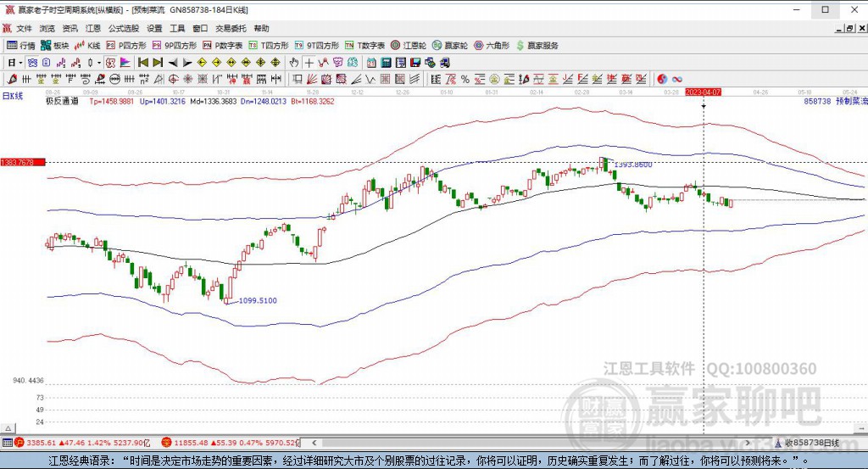This screenshot has width=868, height=469.
Task: Open the T数字表 tool
Action: coord(364,46)
